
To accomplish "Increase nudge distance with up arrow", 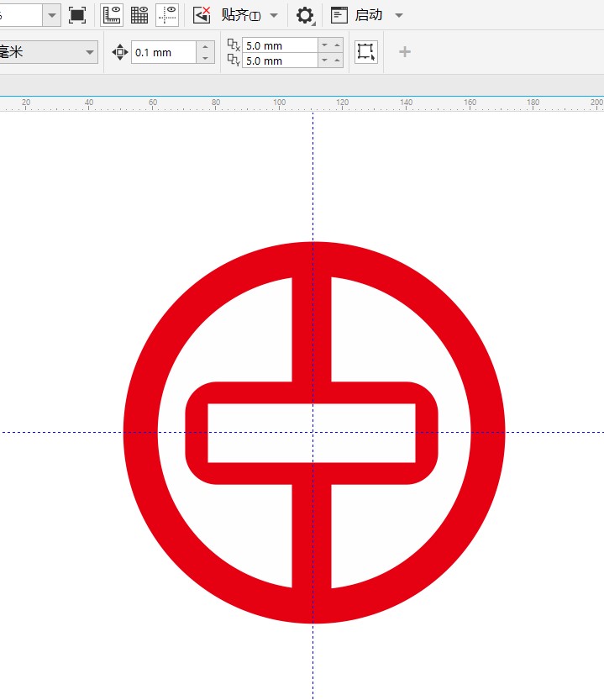I will click(206, 47).
